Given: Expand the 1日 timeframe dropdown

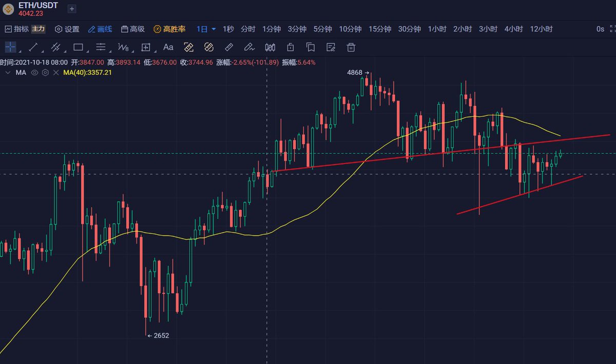Looking at the screenshot, I should tap(206, 29).
